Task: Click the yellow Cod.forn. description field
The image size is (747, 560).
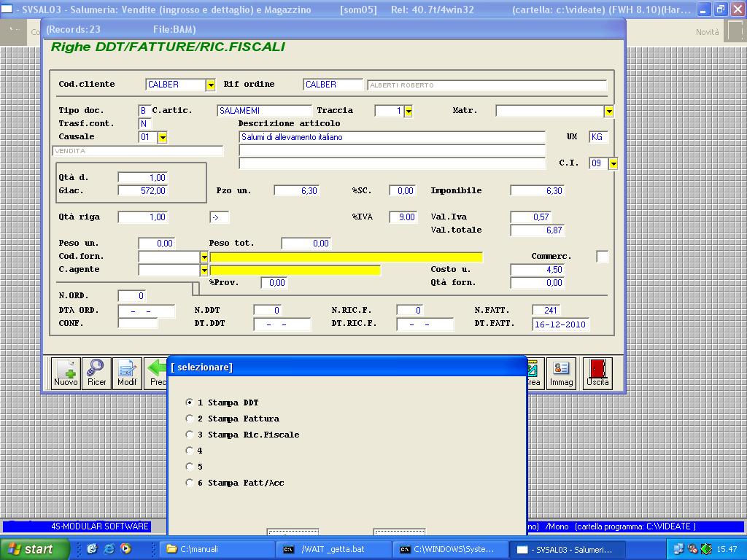Action: 347,257
